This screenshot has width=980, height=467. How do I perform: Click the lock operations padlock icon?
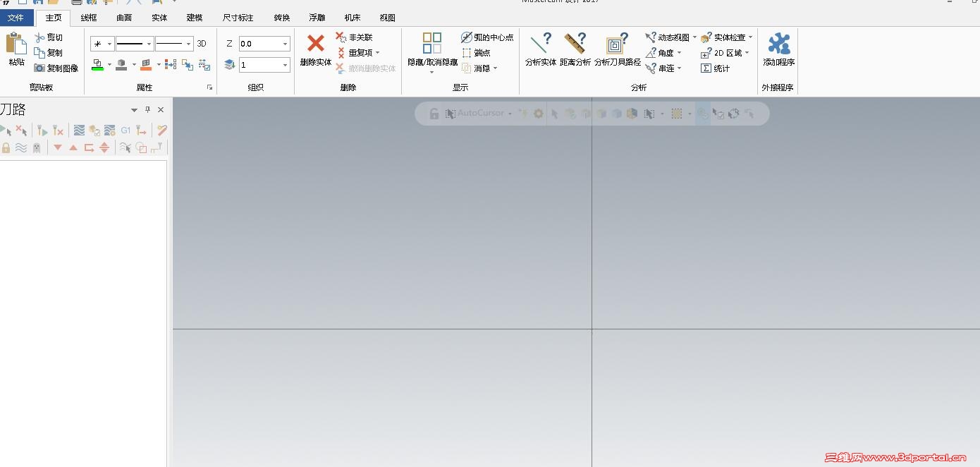(6, 147)
